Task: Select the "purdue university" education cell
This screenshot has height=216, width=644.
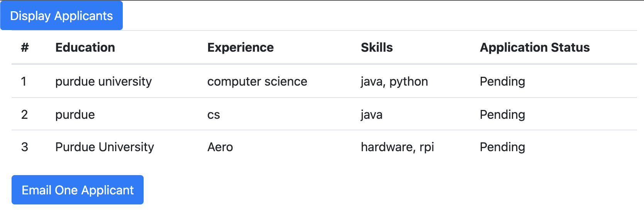Action: [x=103, y=81]
